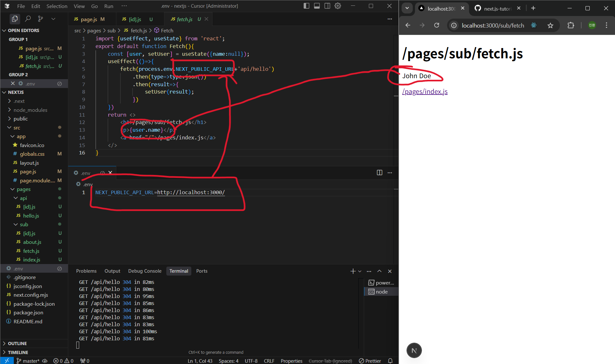The image size is (615, 364).
Task: Bookmark this page with star icon
Action: coord(550,25)
